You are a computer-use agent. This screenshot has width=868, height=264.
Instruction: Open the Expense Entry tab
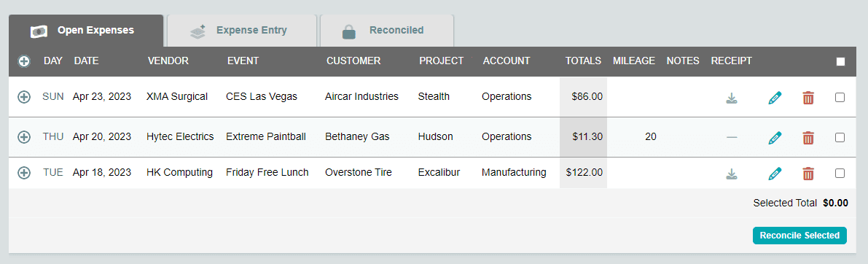[242, 31]
